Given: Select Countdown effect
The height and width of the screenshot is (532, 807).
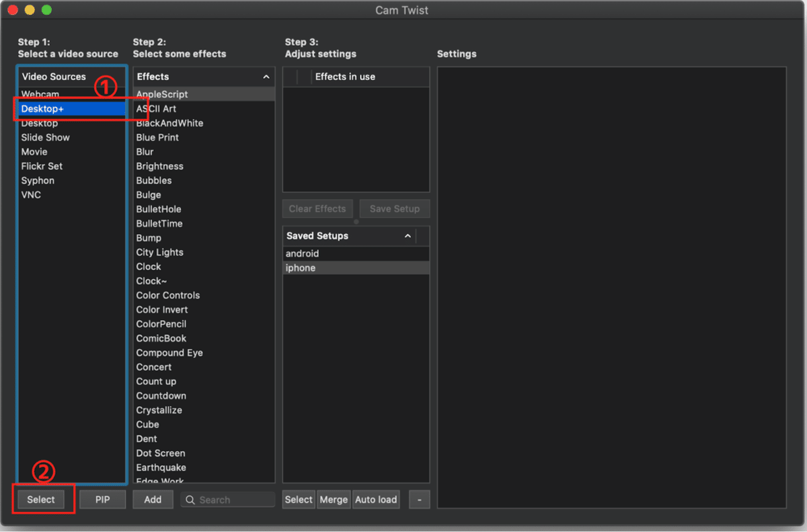Looking at the screenshot, I should [204, 395].
